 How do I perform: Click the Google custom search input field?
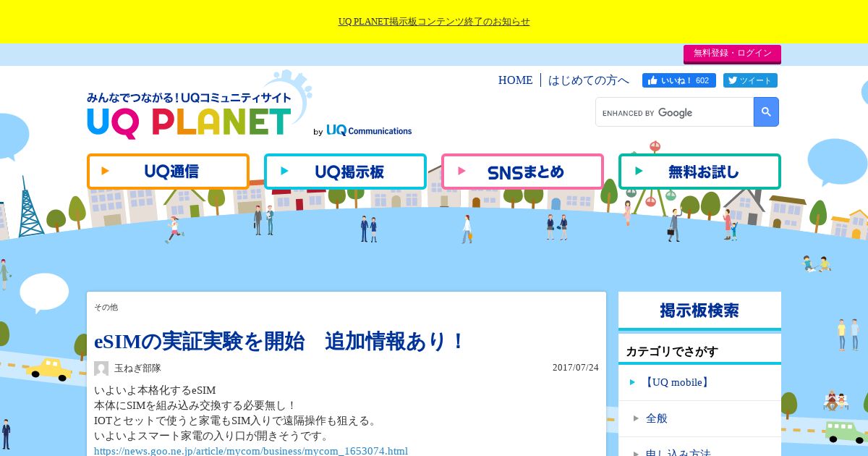(x=675, y=112)
